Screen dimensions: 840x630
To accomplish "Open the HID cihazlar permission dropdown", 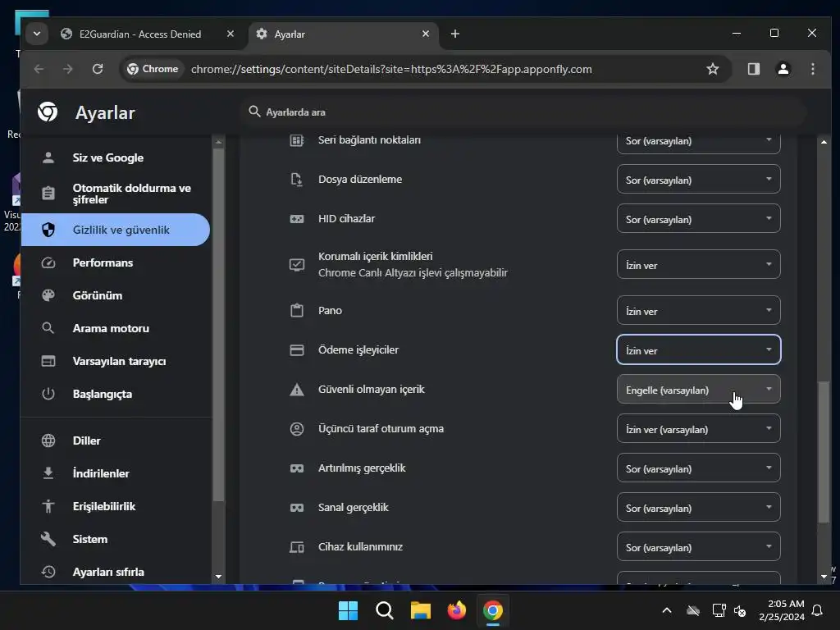I will tap(699, 218).
